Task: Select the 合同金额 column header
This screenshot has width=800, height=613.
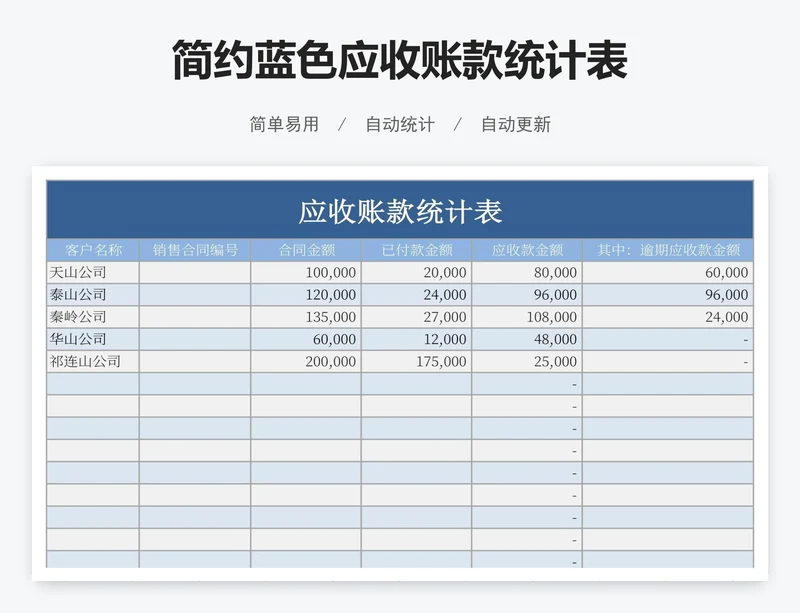Action: coord(306,250)
